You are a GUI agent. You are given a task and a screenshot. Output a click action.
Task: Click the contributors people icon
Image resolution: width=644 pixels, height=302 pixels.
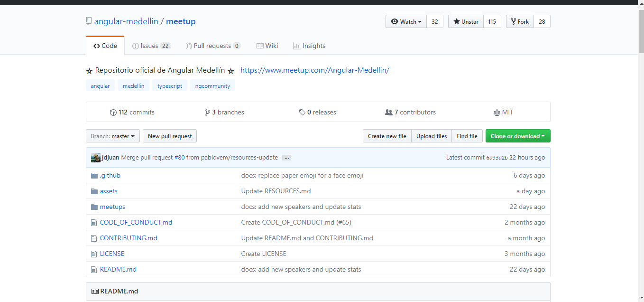coord(389,113)
